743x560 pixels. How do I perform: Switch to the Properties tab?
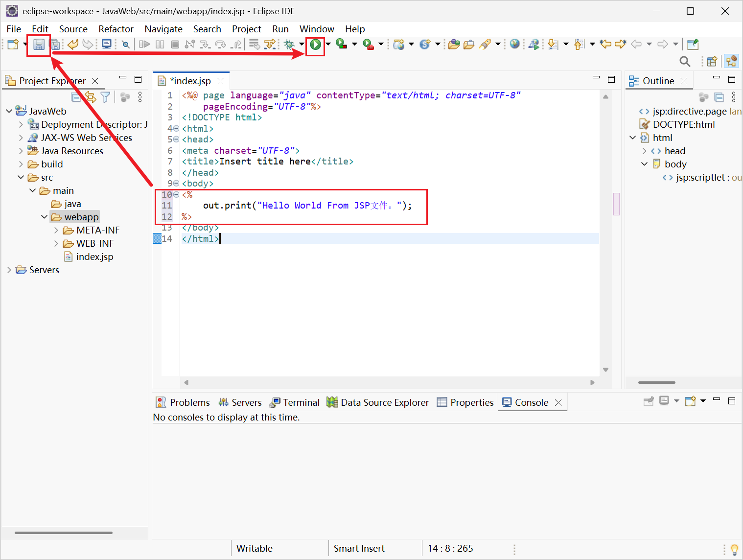pyautogui.click(x=465, y=402)
